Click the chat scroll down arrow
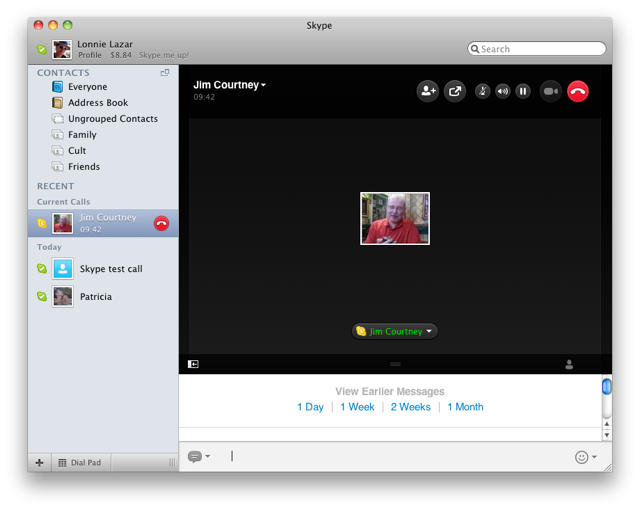The image size is (640, 510). tap(607, 435)
